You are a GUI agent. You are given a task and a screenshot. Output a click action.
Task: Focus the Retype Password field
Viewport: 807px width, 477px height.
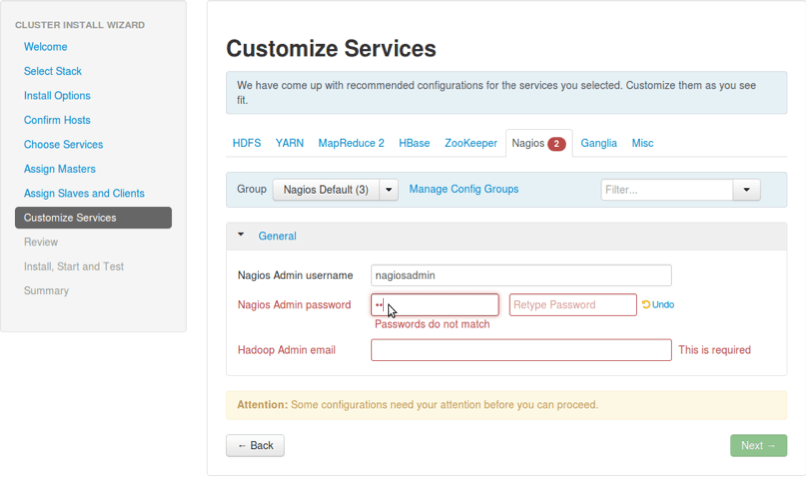pyautogui.click(x=572, y=305)
